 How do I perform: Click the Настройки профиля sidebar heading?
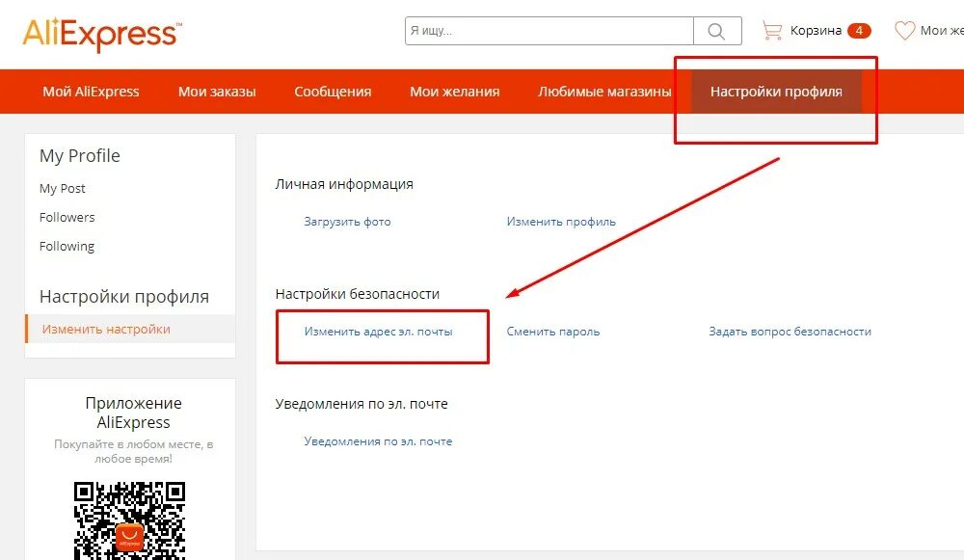pos(124,296)
